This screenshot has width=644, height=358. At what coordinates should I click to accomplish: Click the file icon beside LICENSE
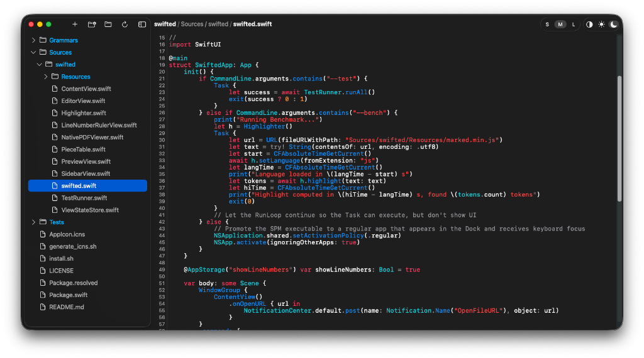(43, 271)
